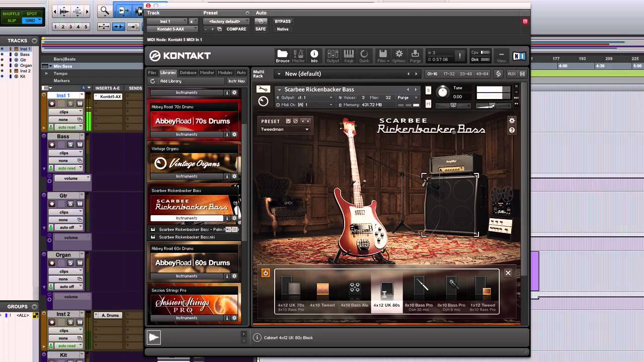Open the Kontakt Browse panel

point(282,56)
